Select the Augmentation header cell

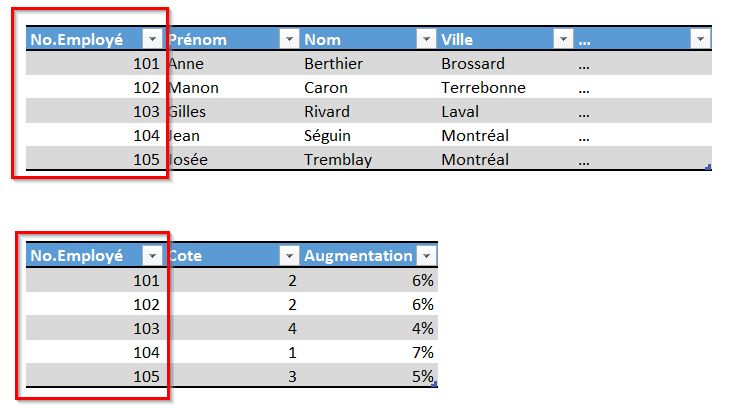(358, 255)
